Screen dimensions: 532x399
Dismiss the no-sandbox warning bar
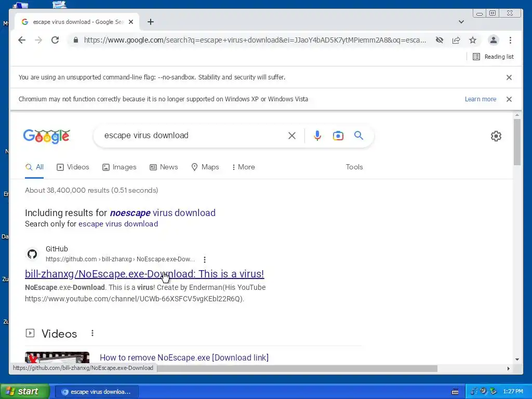(509, 77)
